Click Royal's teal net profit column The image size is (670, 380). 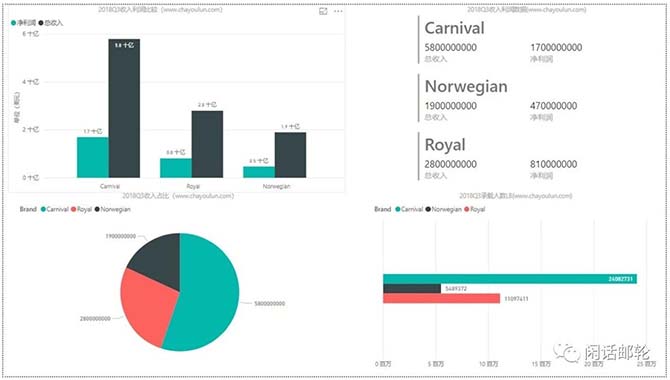pos(176,168)
